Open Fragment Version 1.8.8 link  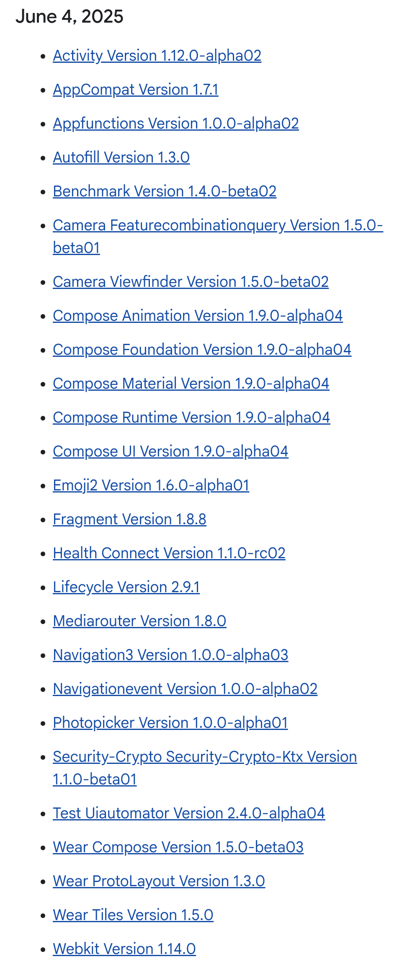coord(130,519)
